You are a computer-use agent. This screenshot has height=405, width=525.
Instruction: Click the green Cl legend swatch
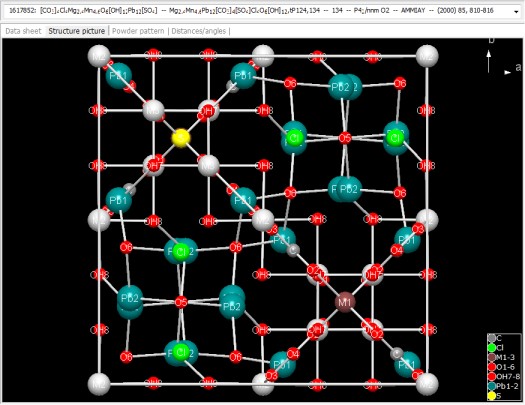pyautogui.click(x=492, y=348)
